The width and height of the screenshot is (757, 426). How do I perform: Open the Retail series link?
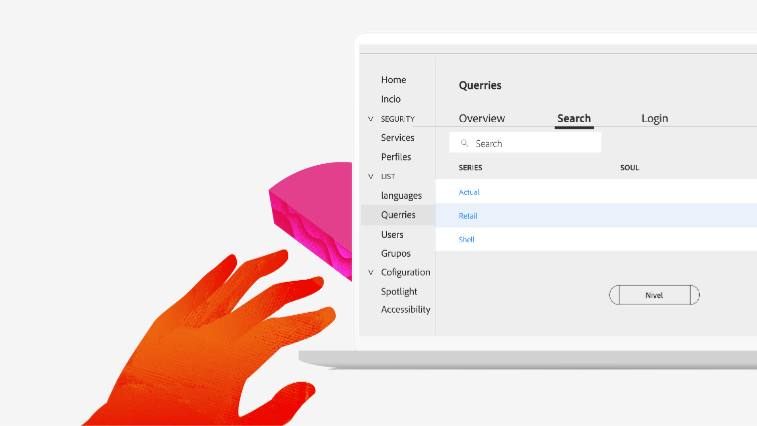coord(468,216)
